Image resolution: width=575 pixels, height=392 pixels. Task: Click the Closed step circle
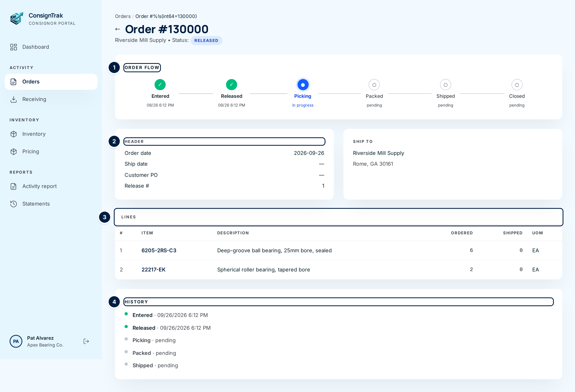click(x=517, y=85)
